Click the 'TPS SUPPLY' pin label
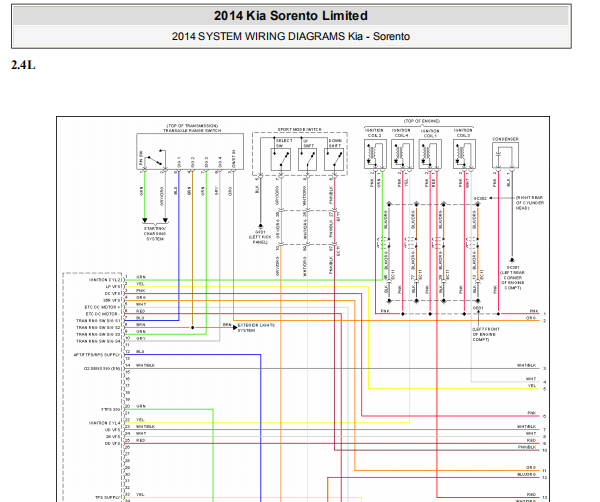The height and width of the screenshot is (502, 600). [x=108, y=498]
